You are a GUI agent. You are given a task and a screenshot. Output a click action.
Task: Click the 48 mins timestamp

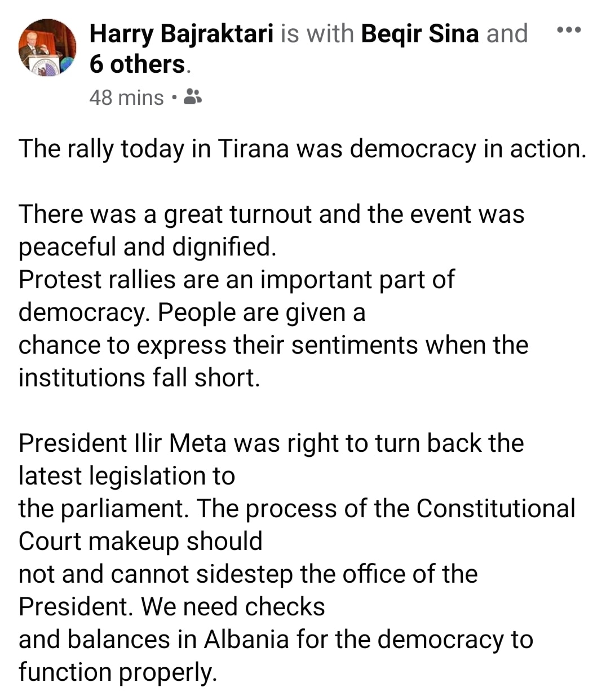tap(126, 98)
